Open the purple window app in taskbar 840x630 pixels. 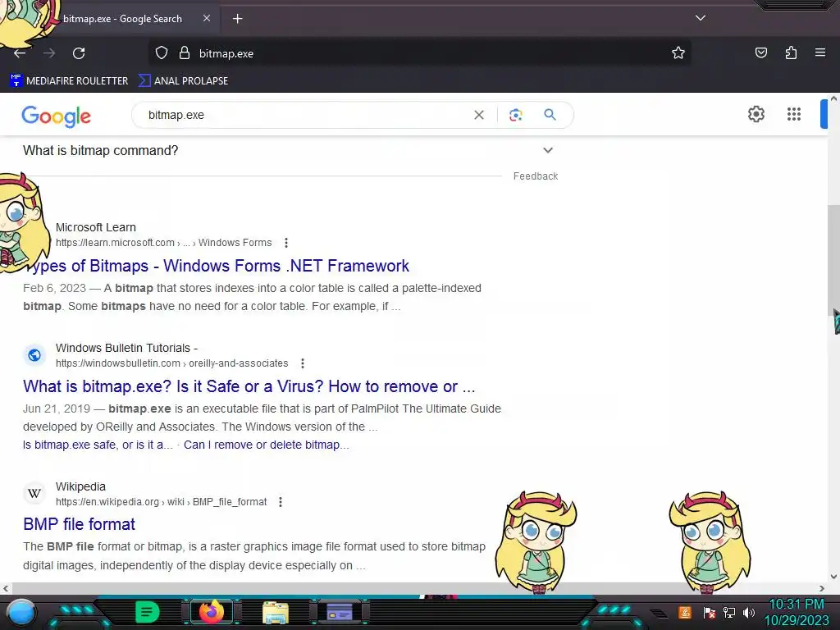tap(340, 612)
